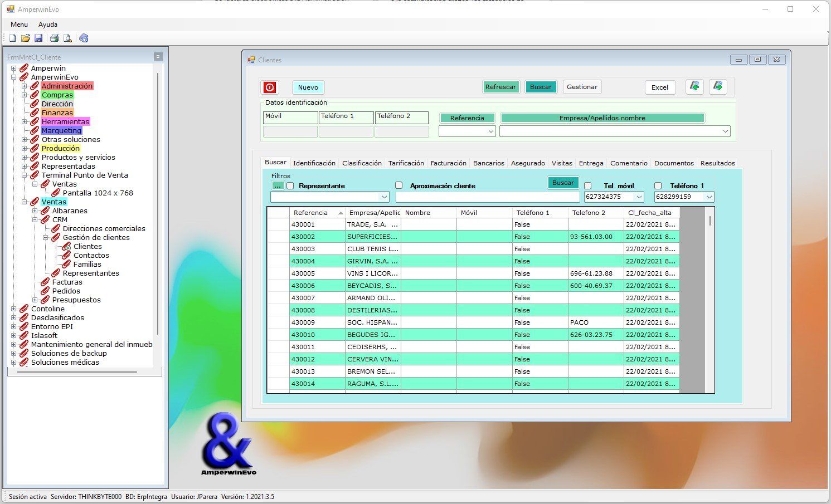
Task: Open the Referencia combo box dropdown
Action: coord(490,131)
